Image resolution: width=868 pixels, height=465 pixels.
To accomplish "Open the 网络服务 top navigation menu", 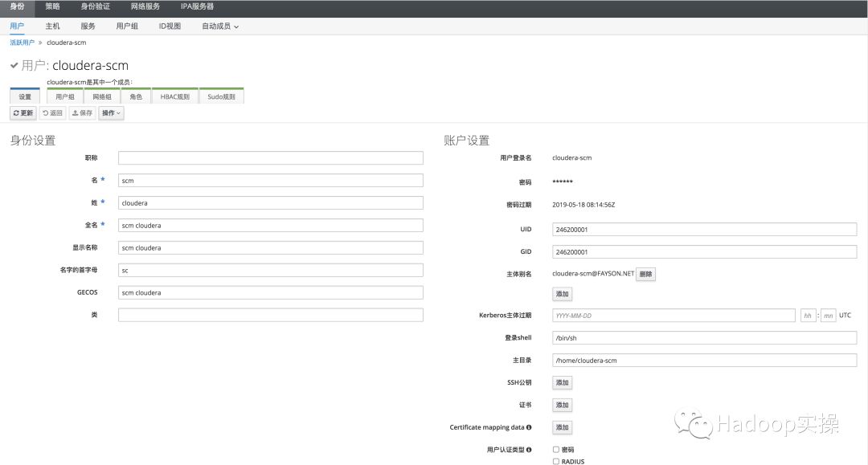I will coord(145,6).
